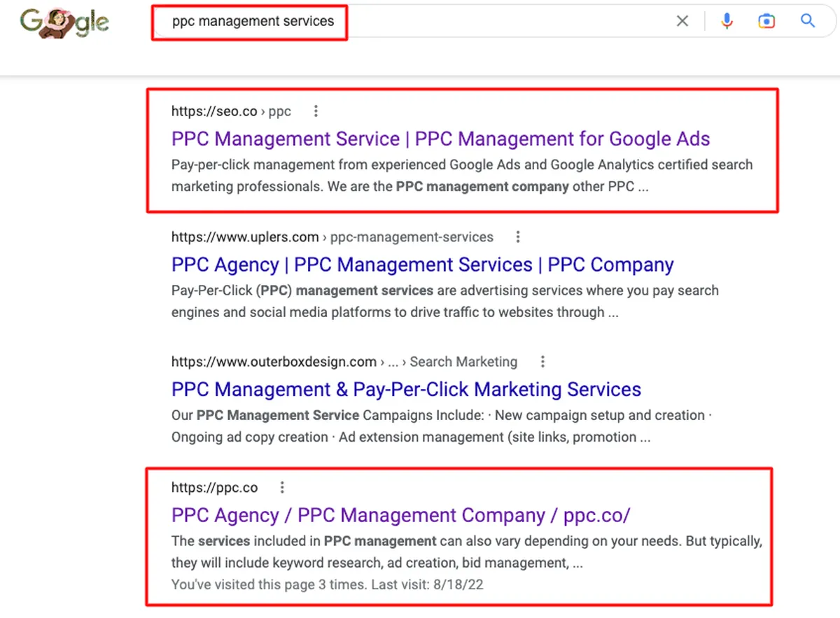
Task: Open three-dot menu next to seo.co result
Action: (x=316, y=111)
